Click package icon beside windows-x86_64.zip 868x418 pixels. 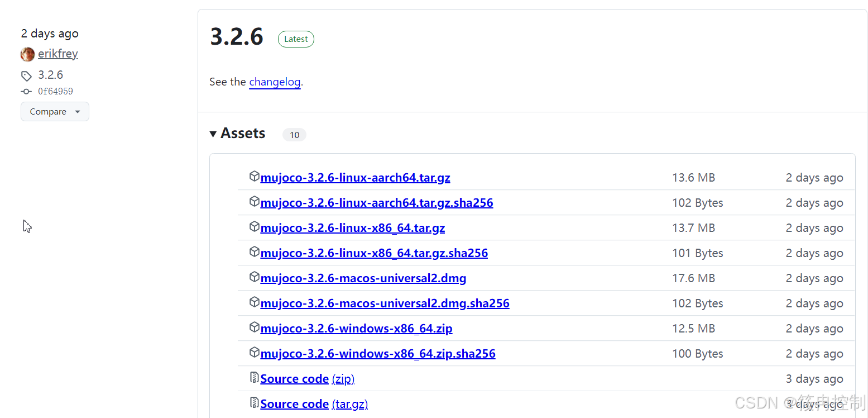pyautogui.click(x=254, y=327)
